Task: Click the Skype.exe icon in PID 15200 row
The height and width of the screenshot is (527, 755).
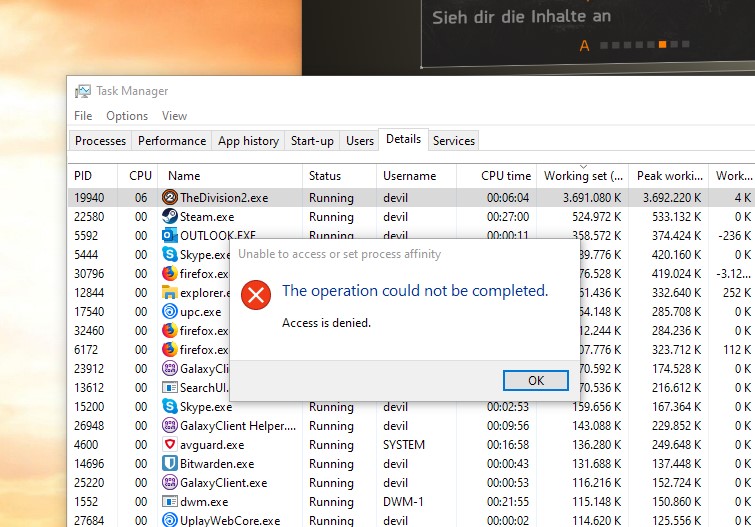Action: (x=169, y=407)
